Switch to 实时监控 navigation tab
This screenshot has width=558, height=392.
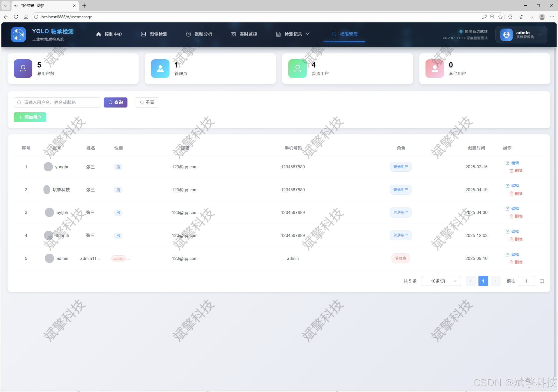(244, 34)
